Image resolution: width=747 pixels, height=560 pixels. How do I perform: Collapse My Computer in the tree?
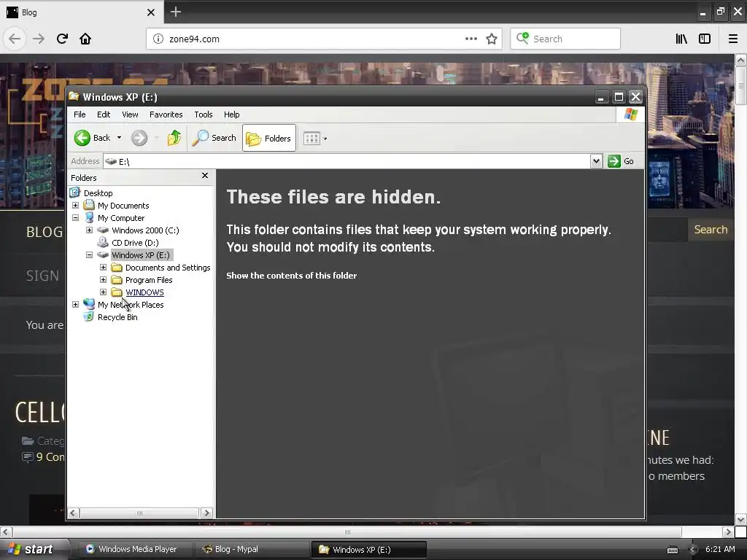point(75,217)
